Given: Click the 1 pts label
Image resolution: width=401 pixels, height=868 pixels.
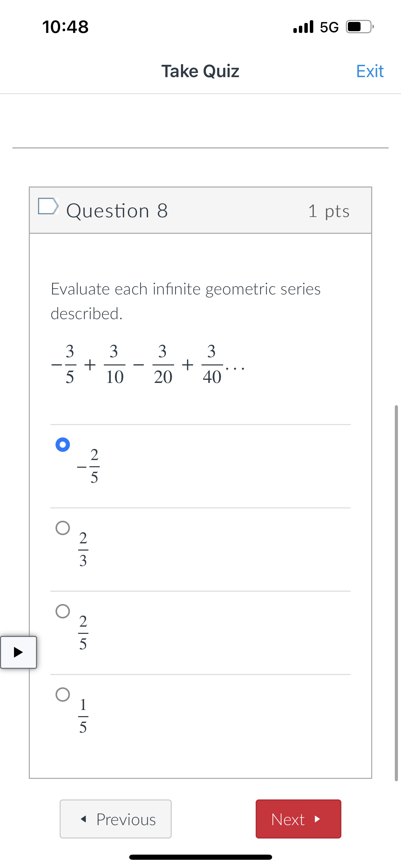Looking at the screenshot, I should (x=328, y=211).
